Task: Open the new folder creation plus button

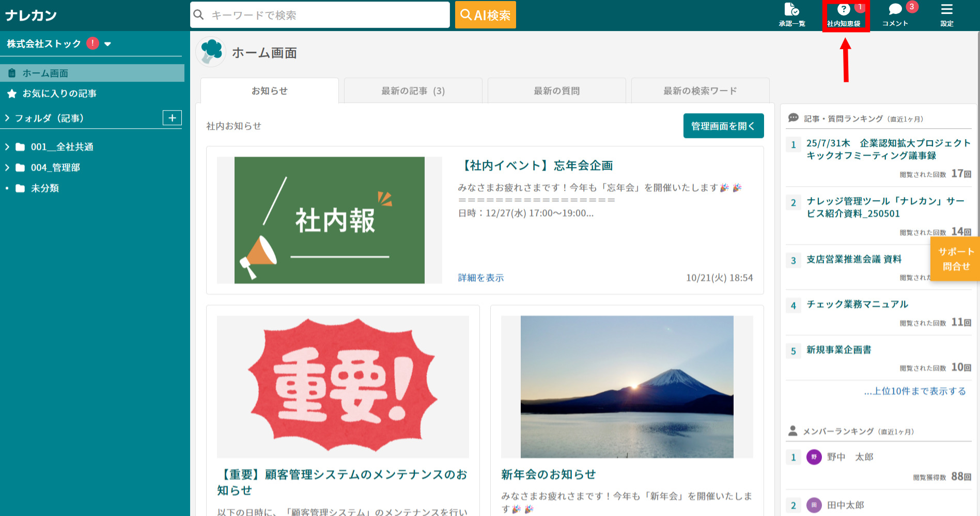Action: (172, 118)
